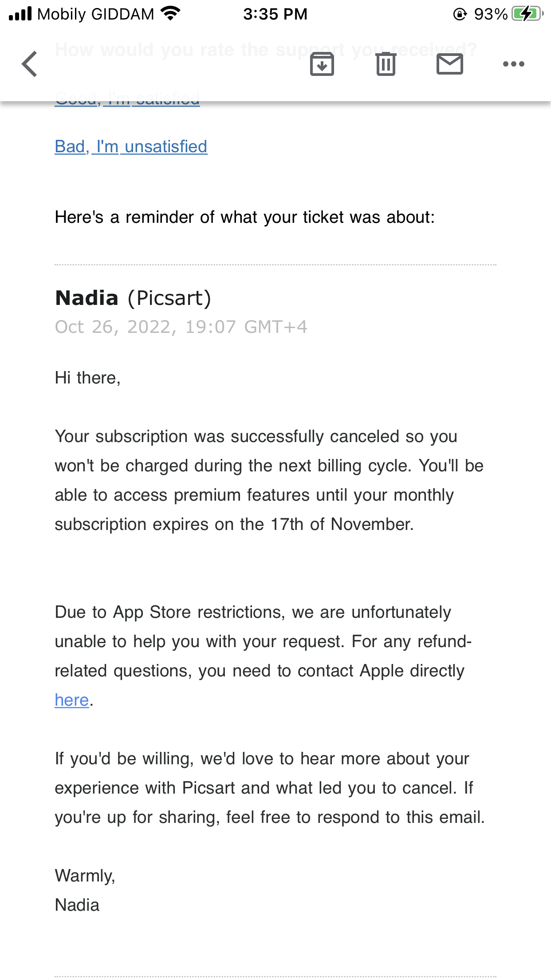Viewport: 551px width, 980px height.
Task: Tap the ticket reminder heading text
Action: (245, 217)
